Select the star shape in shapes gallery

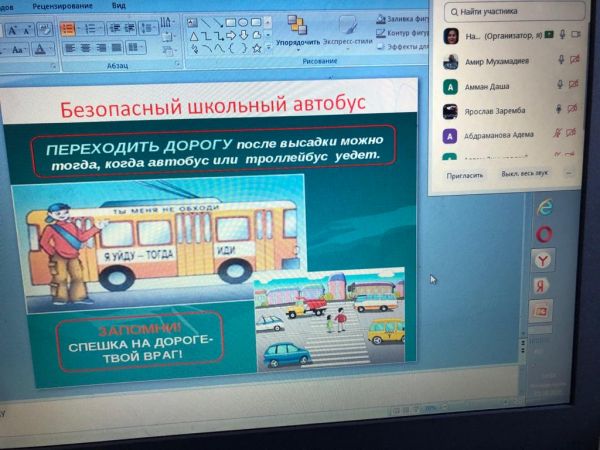click(257, 47)
